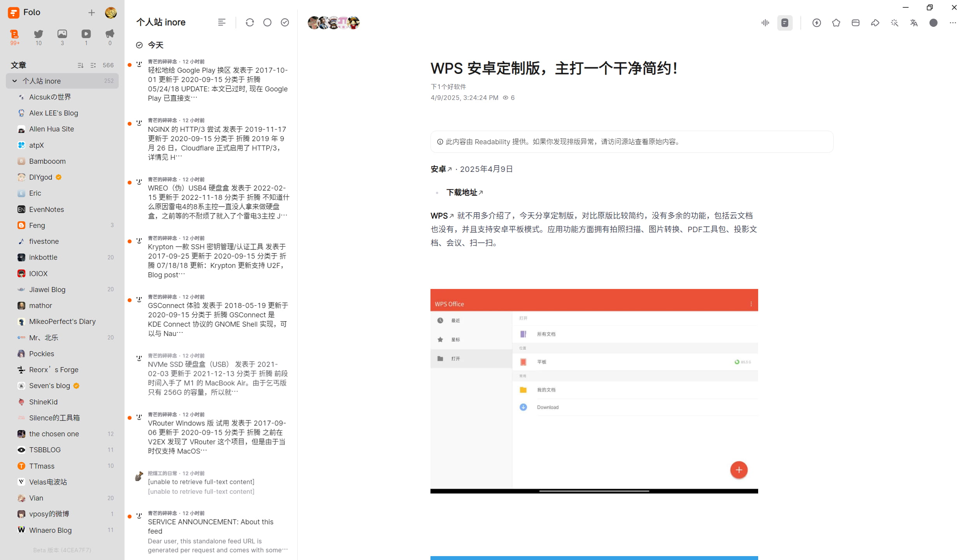This screenshot has height=560, width=966.
Task: Open the SERVICE ANNOUNCEMENT entry
Action: [x=211, y=532]
